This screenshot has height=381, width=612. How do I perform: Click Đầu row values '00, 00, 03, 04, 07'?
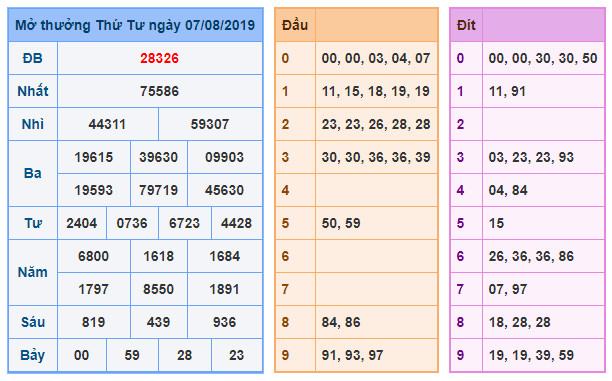(x=376, y=58)
